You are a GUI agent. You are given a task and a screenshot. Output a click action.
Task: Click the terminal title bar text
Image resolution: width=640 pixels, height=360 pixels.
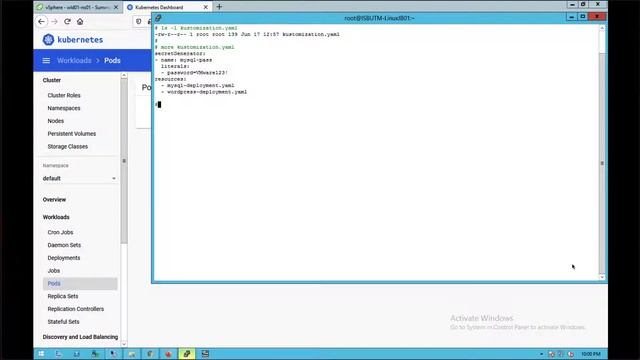[379, 18]
